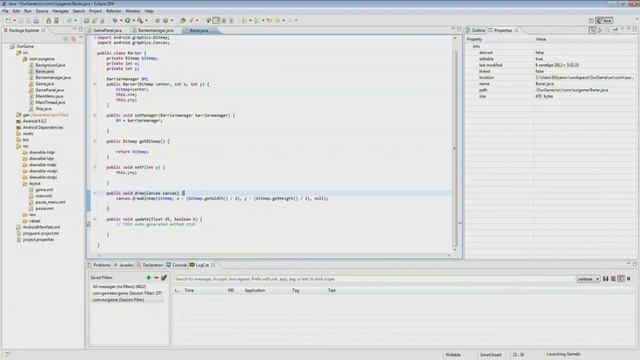Click the Writable status bar entry

(x=453, y=355)
